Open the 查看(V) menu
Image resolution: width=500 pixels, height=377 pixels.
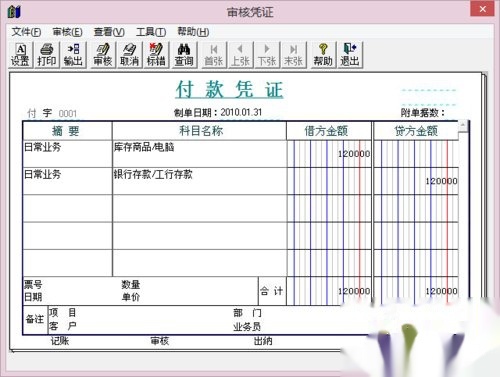[x=109, y=32]
